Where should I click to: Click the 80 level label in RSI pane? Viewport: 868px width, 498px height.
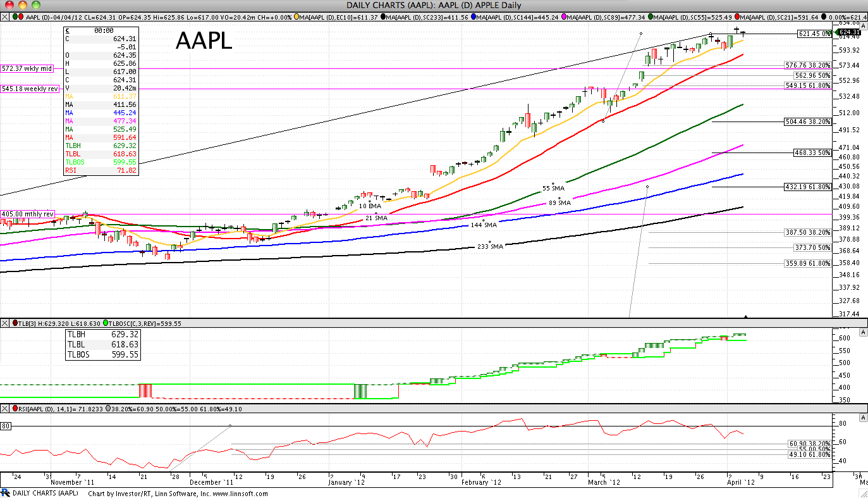[6, 426]
